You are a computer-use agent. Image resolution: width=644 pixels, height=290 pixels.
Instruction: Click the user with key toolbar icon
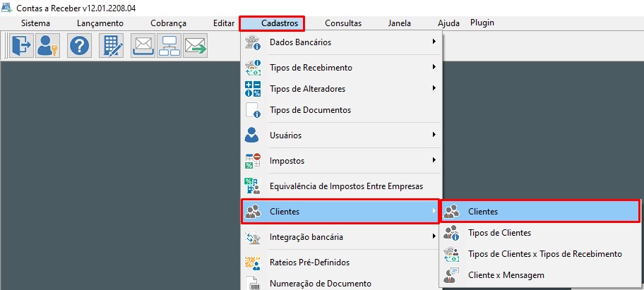(x=47, y=45)
